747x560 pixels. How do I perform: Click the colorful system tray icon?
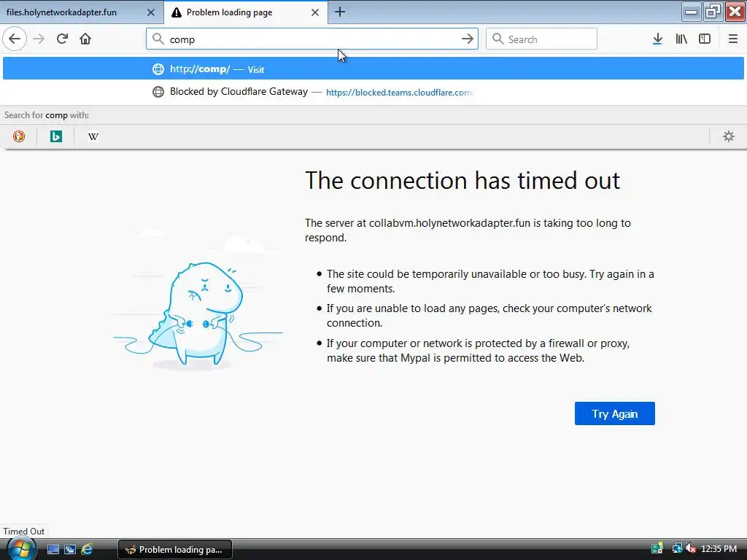point(657,548)
